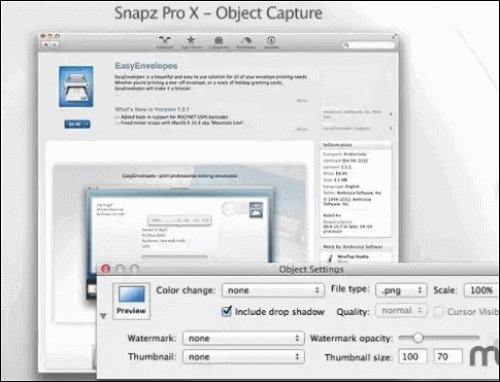Collapse the Object Settings disclosure triangle
Image resolution: width=500 pixels, height=382 pixels.
[103, 316]
